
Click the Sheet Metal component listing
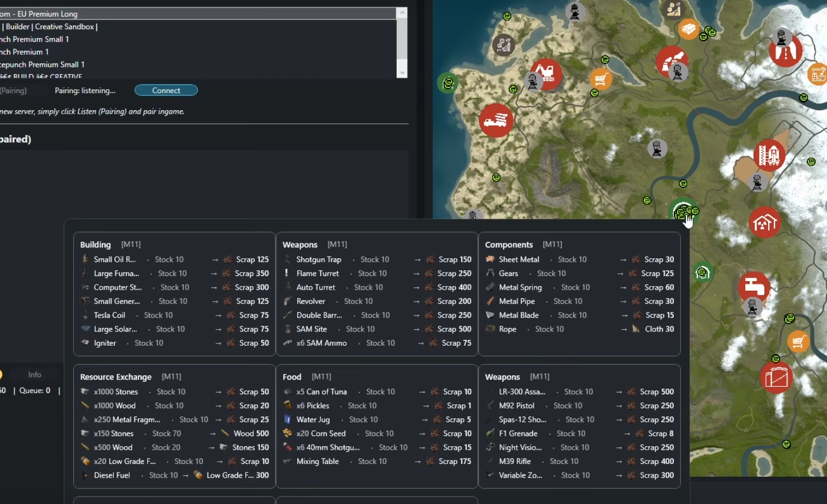pyautogui.click(x=580, y=259)
